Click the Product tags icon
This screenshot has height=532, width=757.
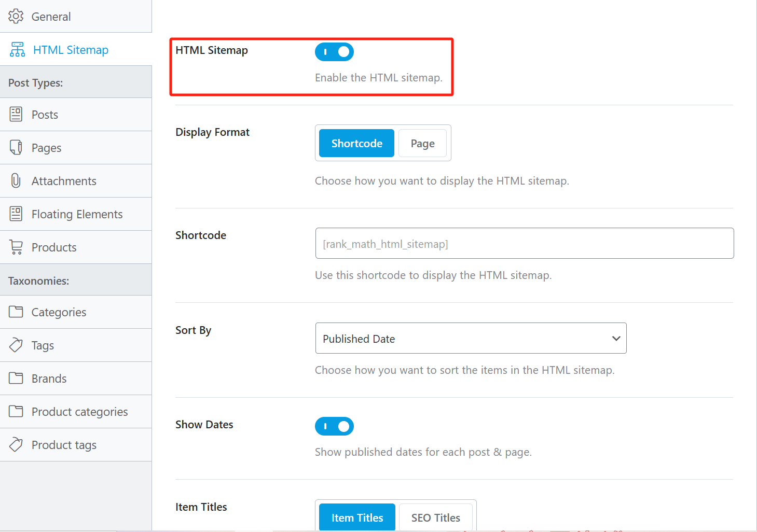tap(16, 445)
